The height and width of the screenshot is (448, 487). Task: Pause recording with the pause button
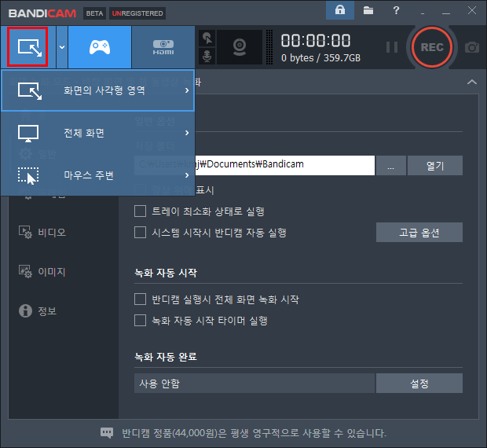392,47
